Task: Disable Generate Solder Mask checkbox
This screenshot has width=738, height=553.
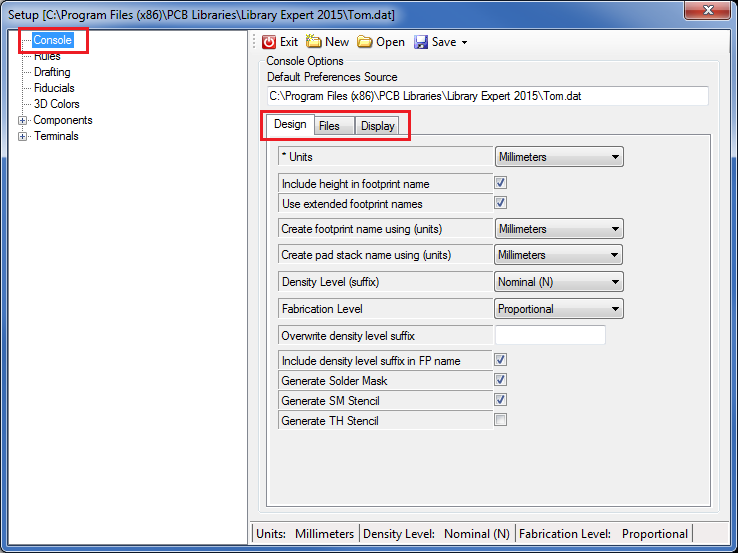Action: tap(501, 380)
